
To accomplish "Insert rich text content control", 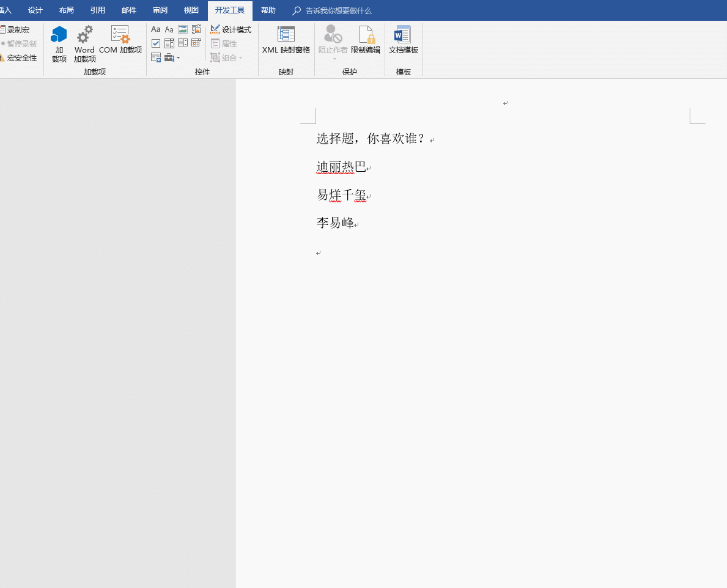I will pyautogui.click(x=156, y=29).
